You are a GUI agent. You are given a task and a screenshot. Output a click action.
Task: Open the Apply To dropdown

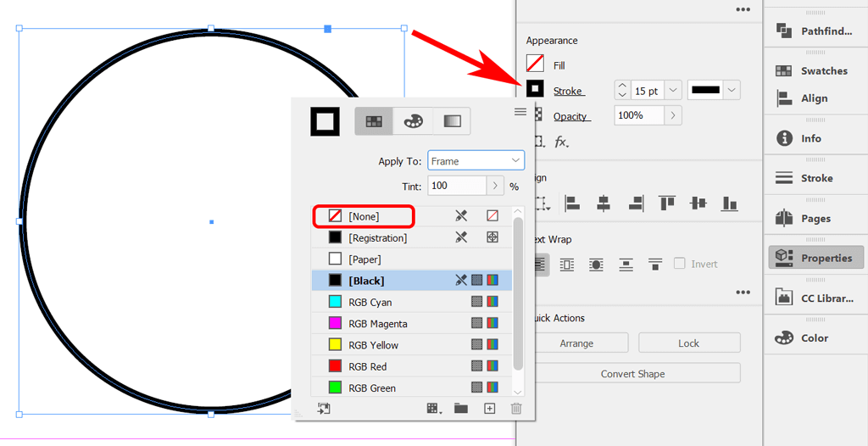(476, 160)
